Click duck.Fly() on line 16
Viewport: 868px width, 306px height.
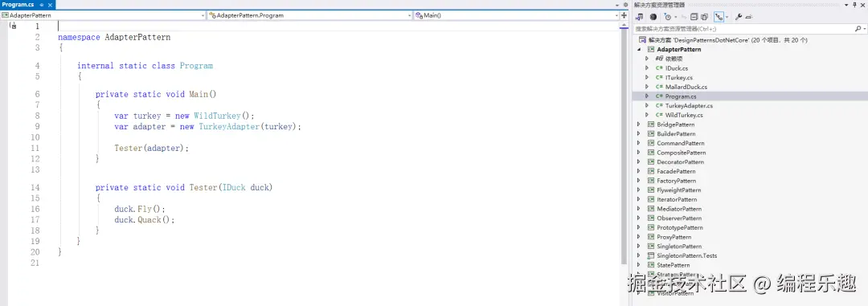point(140,209)
